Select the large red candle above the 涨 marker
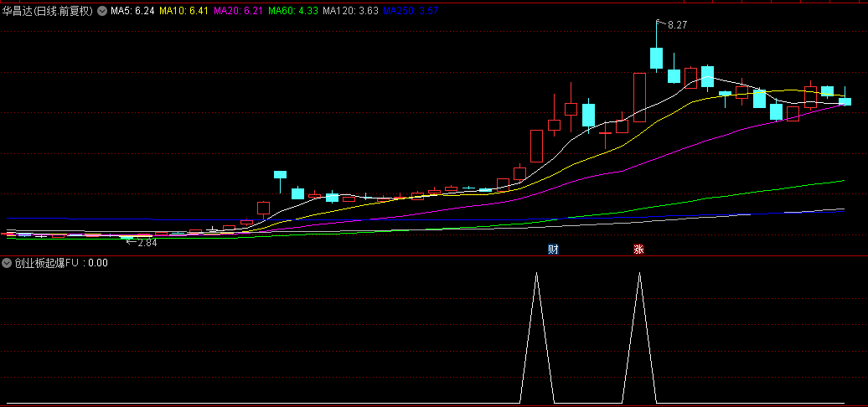This screenshot has width=868, height=407. click(639, 97)
